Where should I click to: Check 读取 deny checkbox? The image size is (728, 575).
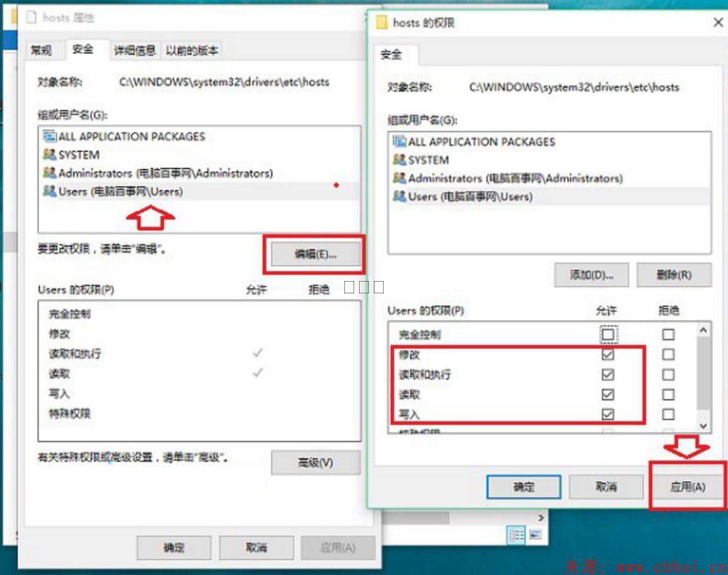pyautogui.click(x=668, y=394)
